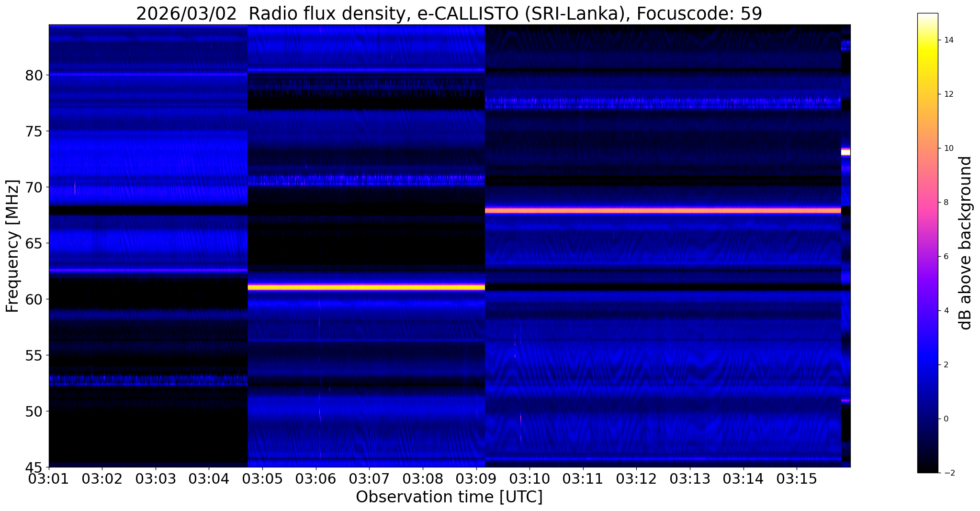
Task: Click the 03:09 time tick label
Action: (x=476, y=478)
